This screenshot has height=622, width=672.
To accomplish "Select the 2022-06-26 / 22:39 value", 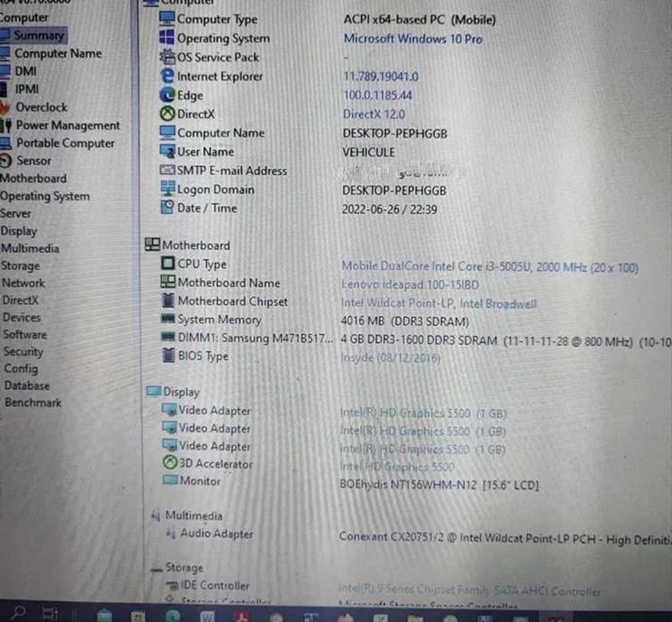I will [x=389, y=210].
